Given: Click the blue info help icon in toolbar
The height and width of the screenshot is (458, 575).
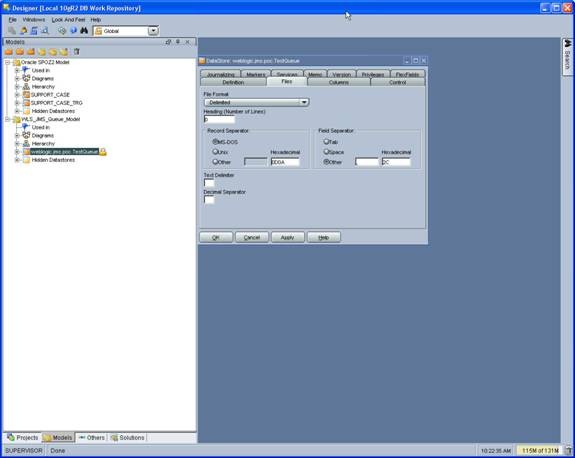Looking at the screenshot, I should point(73,30).
